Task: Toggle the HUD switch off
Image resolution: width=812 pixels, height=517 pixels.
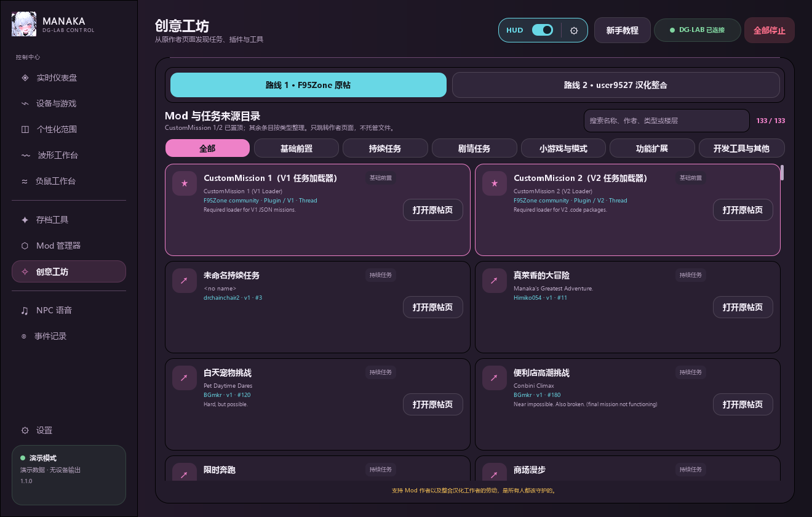Action: tap(543, 30)
